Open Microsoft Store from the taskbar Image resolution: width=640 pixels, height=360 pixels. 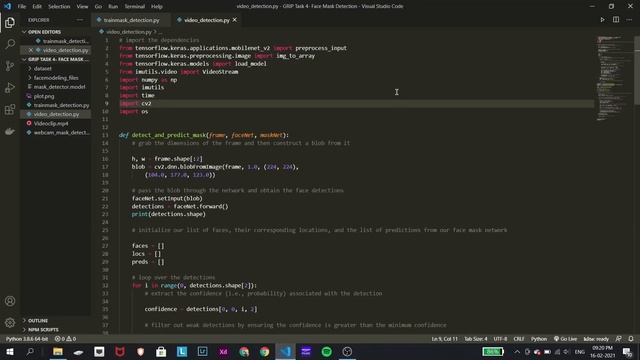[161, 351]
